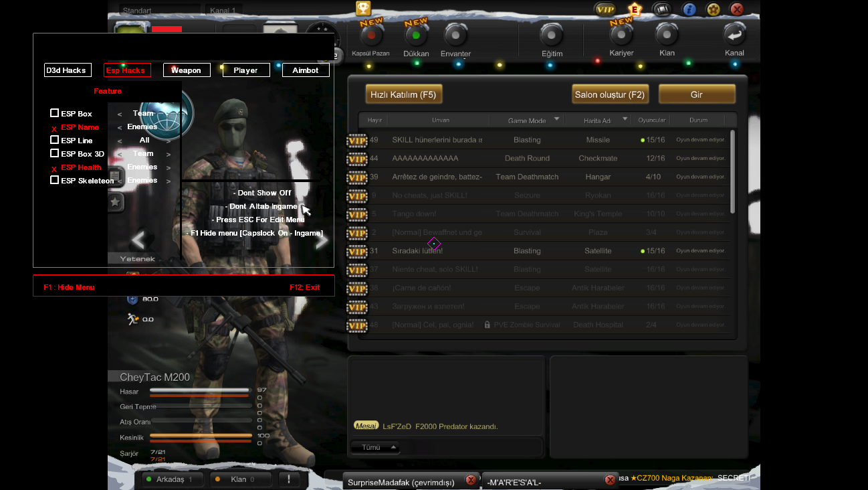Image resolution: width=868 pixels, height=490 pixels.
Task: Click the exclamation mark notification button
Action: 289,479
